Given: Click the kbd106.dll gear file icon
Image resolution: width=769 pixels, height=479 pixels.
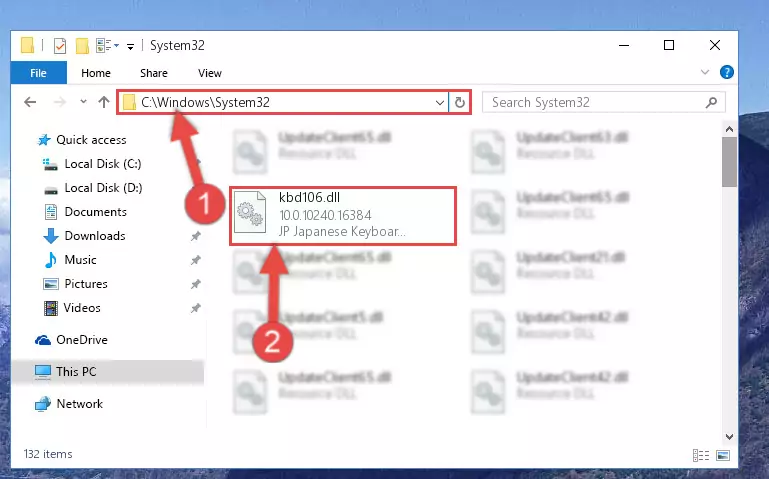Looking at the screenshot, I should (x=250, y=213).
